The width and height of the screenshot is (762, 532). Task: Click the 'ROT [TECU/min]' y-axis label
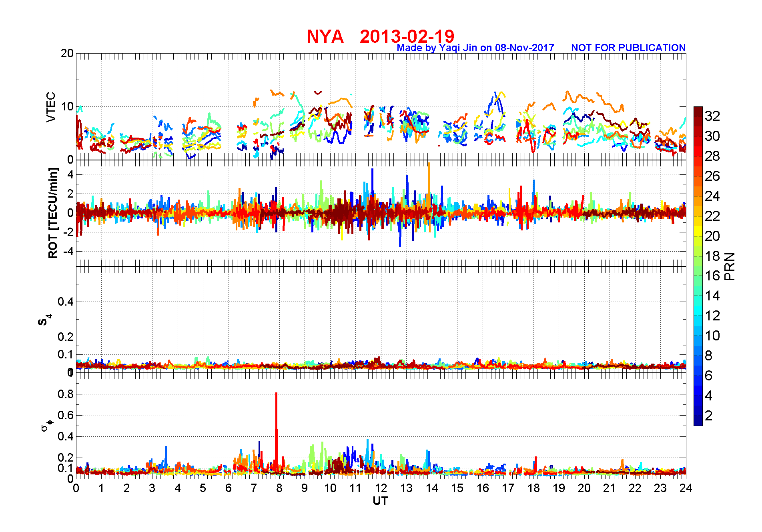(53, 213)
